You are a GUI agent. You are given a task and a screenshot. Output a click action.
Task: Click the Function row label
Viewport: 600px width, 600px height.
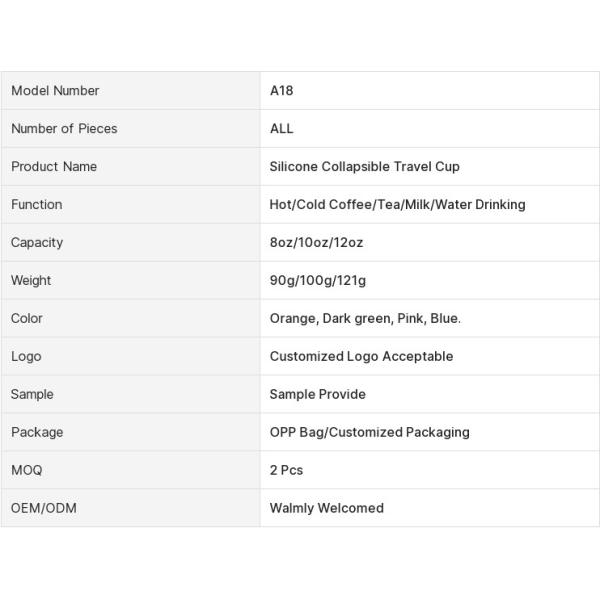tap(37, 205)
